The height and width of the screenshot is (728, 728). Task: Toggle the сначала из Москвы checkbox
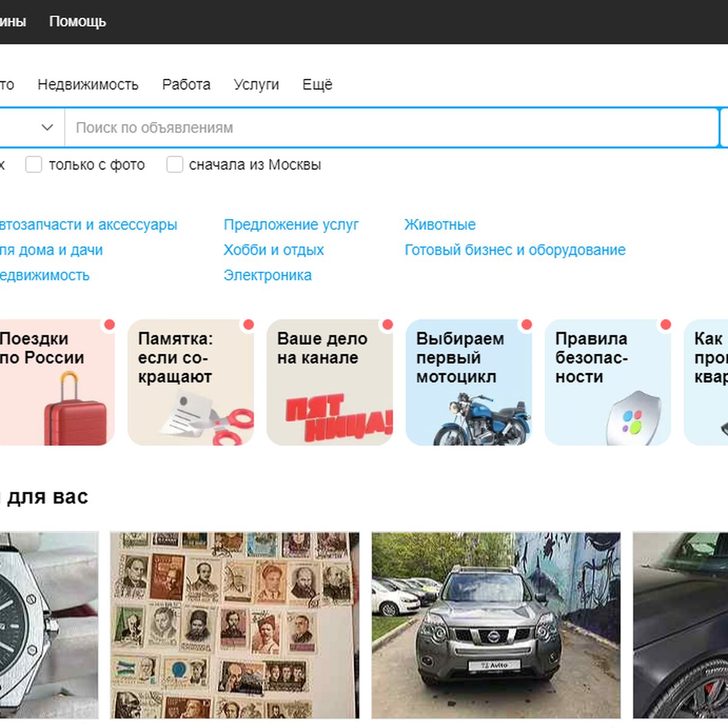(x=175, y=164)
